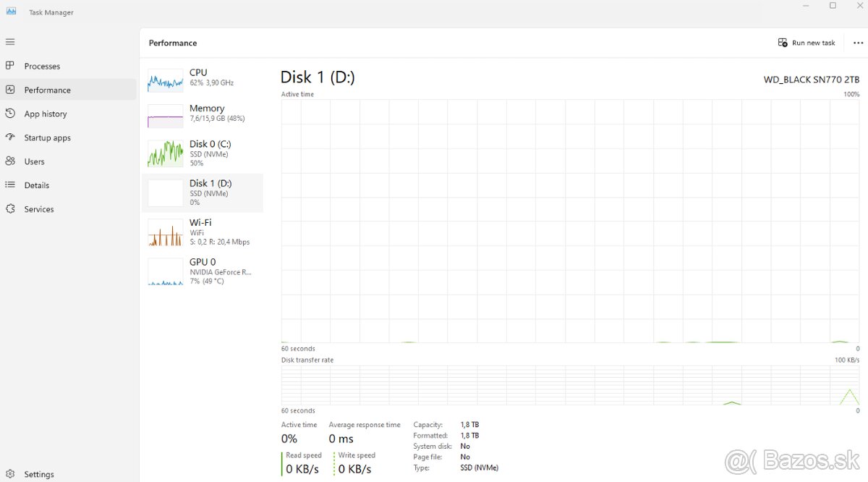Select Wi-Fi S: 0,2 R: 20,4 Mbps entry
Screen dimensions: 868x482
[x=203, y=232]
